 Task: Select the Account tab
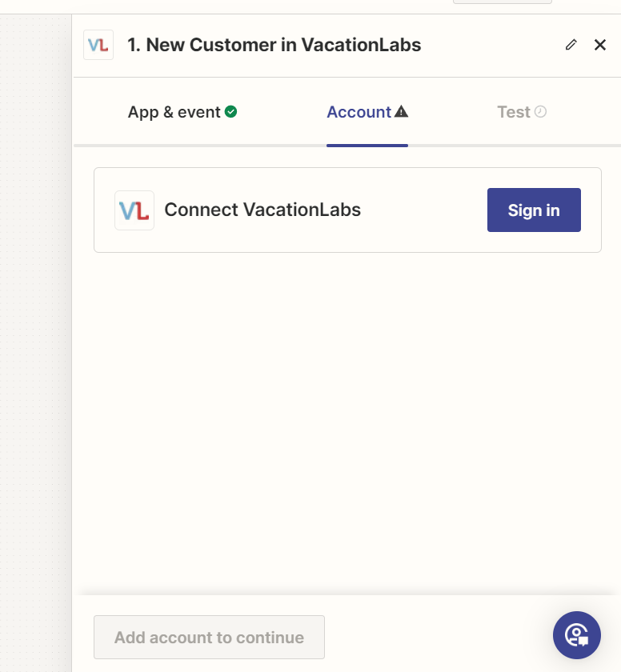point(359,112)
